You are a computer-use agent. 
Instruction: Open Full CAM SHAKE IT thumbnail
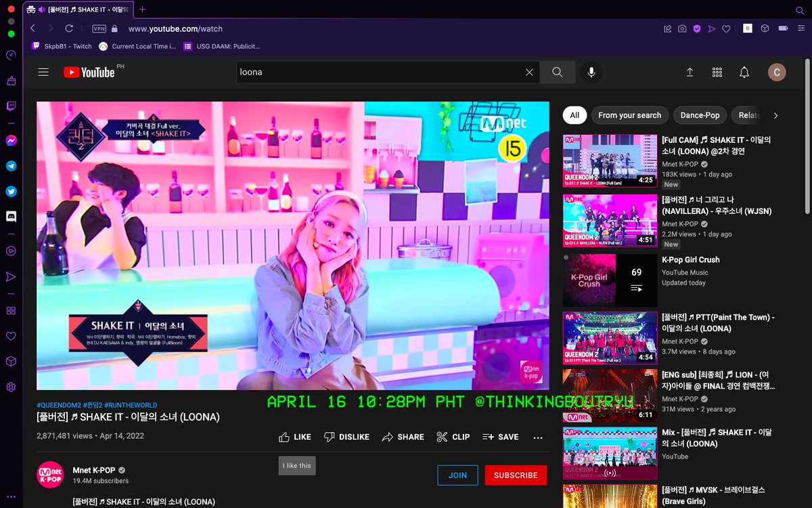tap(610, 161)
